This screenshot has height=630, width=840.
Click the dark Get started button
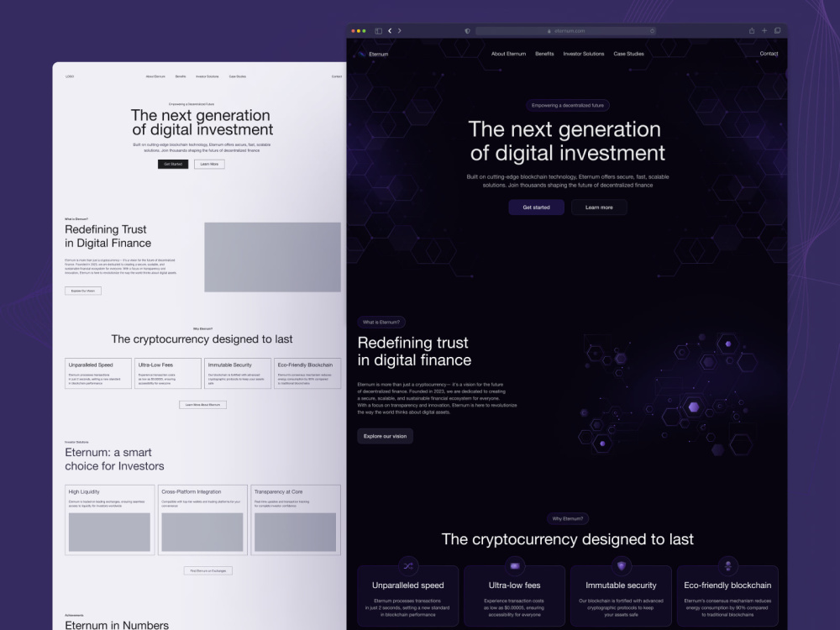point(536,207)
